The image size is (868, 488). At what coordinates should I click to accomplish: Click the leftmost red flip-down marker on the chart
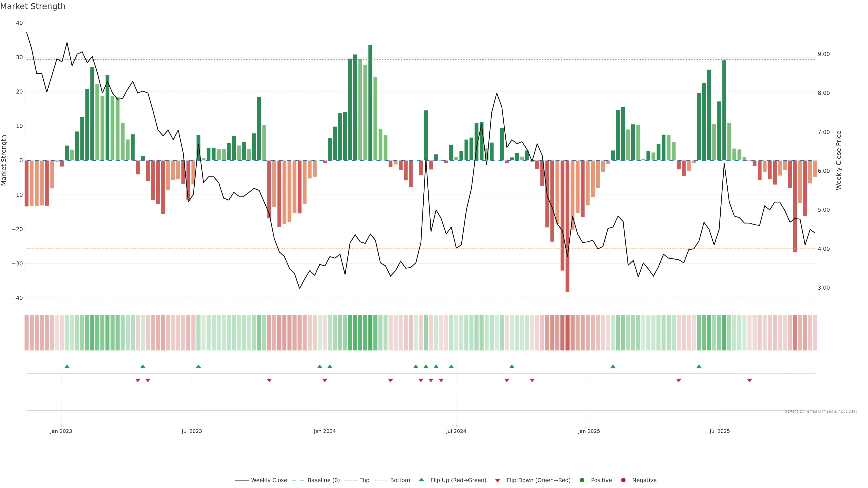click(x=138, y=380)
